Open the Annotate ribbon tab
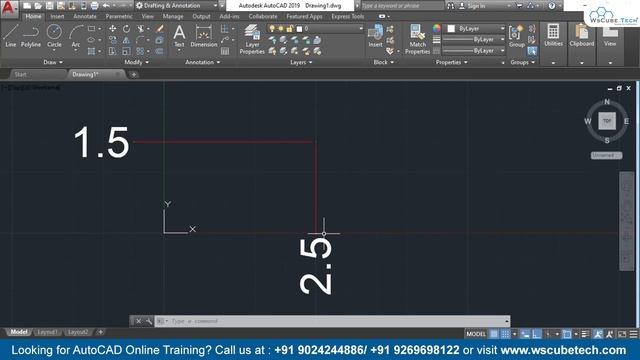The height and width of the screenshot is (360, 640). pos(85,16)
